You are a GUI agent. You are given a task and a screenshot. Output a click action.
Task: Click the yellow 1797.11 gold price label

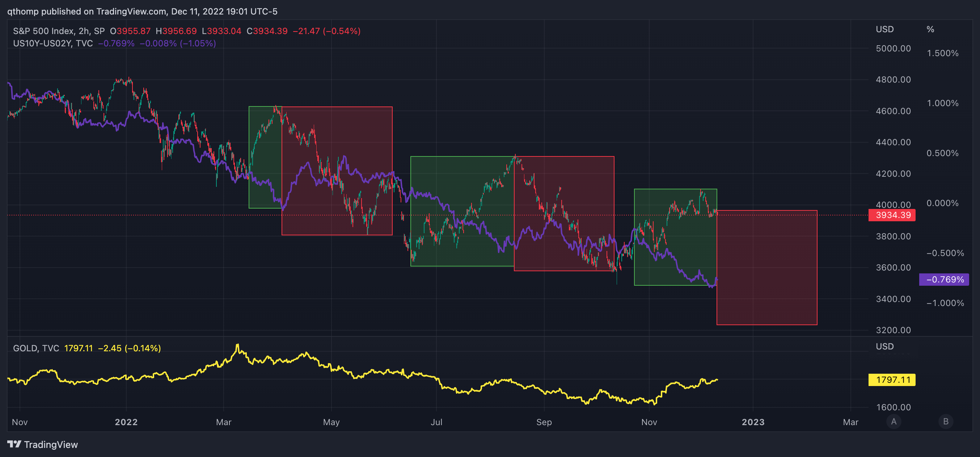pyautogui.click(x=892, y=380)
